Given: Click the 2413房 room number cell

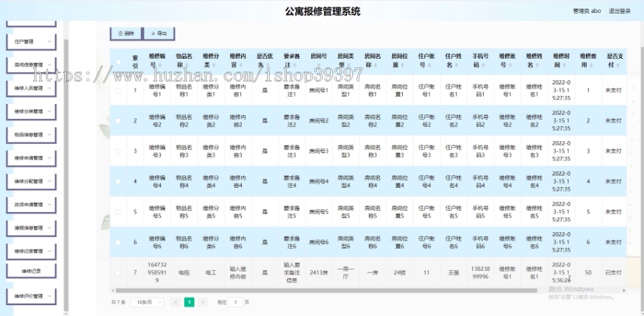Looking at the screenshot, I should coord(318,273).
